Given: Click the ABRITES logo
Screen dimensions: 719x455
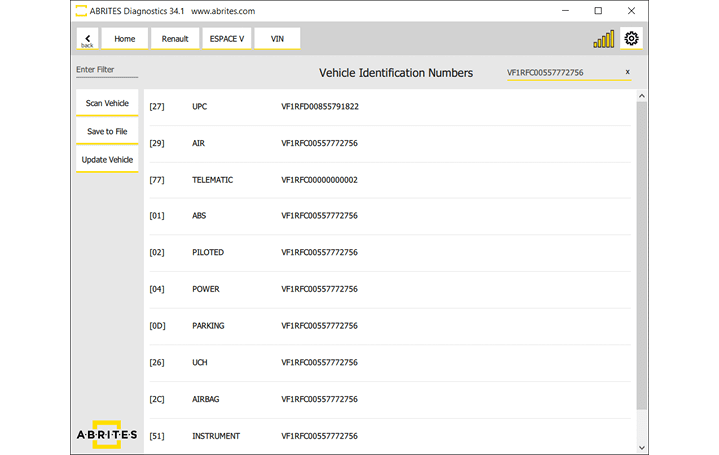Looking at the screenshot, I should (x=107, y=435).
